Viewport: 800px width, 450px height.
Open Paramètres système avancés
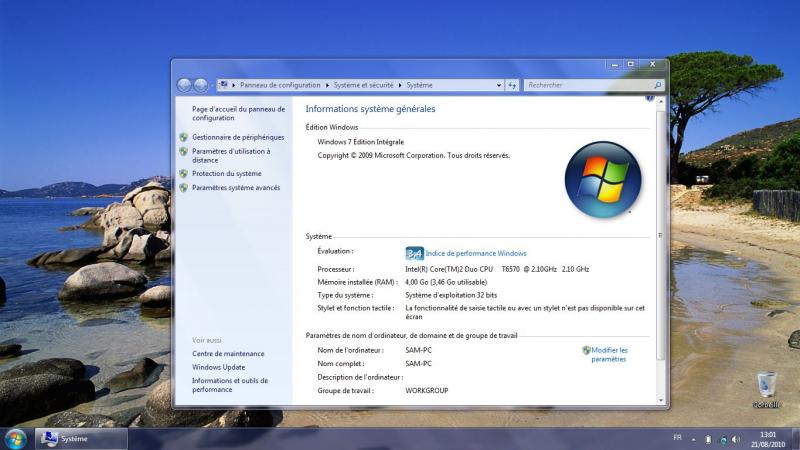(x=236, y=187)
